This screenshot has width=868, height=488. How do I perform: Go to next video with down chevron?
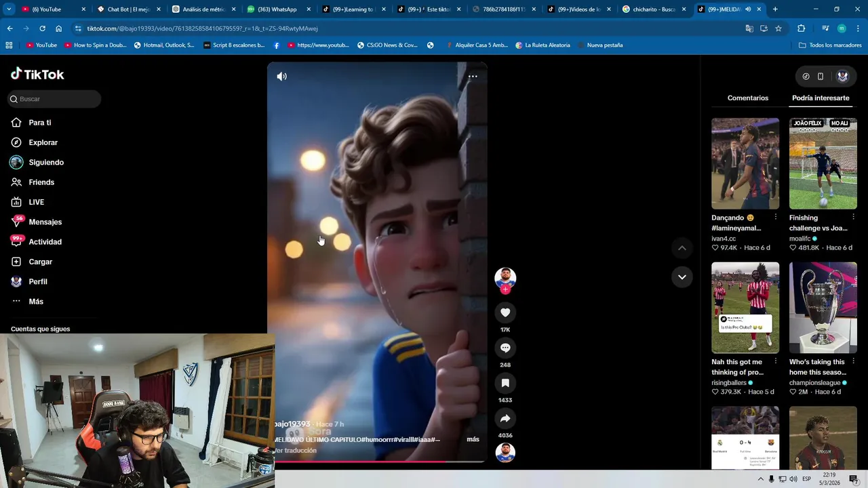pyautogui.click(x=682, y=277)
